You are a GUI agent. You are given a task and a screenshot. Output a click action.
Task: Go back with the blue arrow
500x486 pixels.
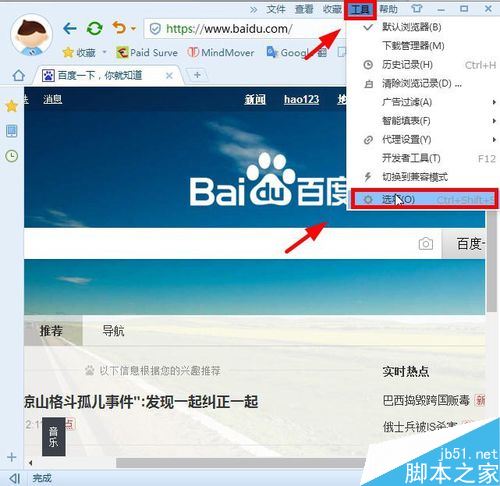(x=70, y=28)
